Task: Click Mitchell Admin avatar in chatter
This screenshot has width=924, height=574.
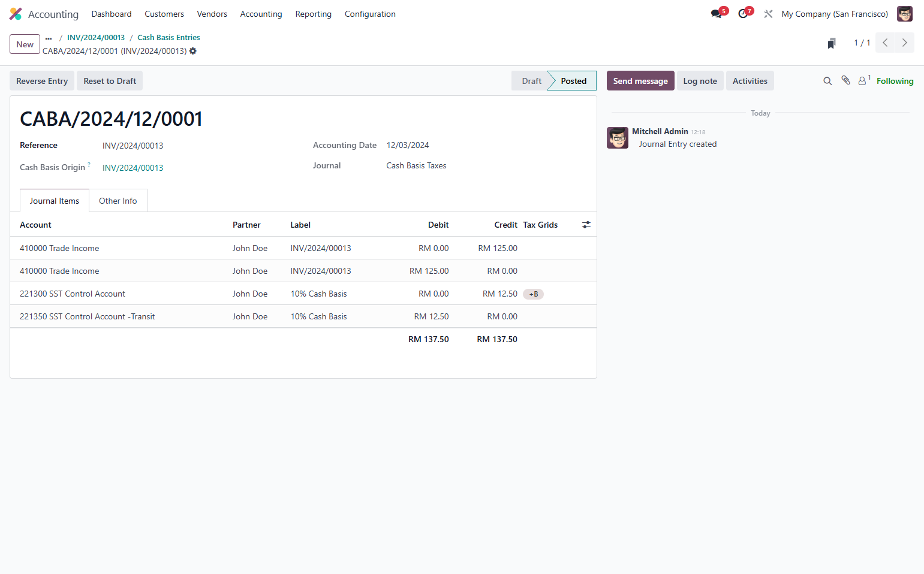Action: pyautogui.click(x=618, y=138)
